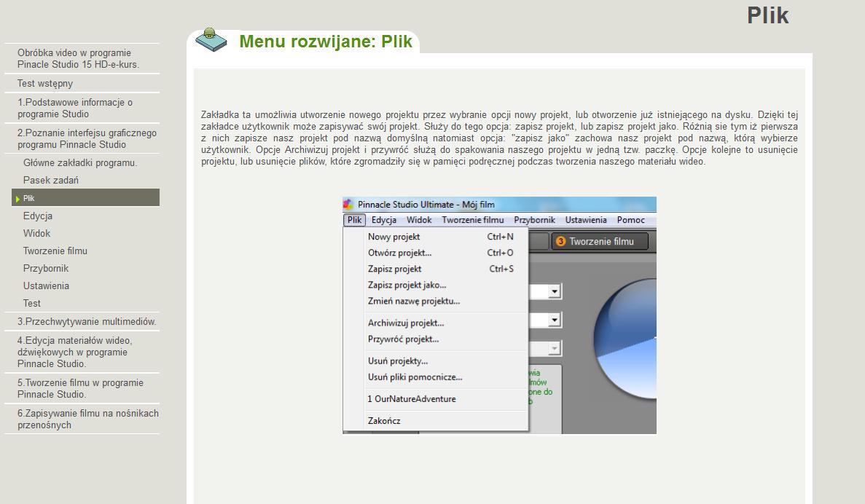The image size is (865, 504).
Task: Click the Menu rozwijane: Plik heading
Action: [326, 42]
